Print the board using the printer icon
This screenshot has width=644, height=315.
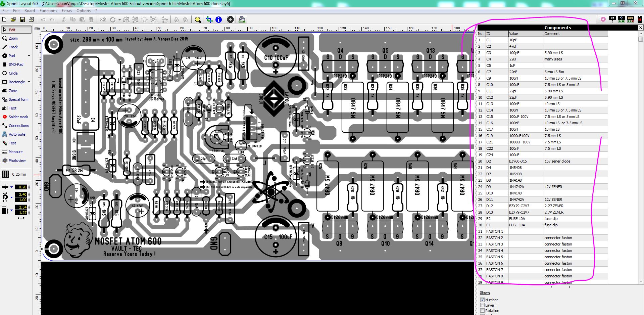click(32, 19)
